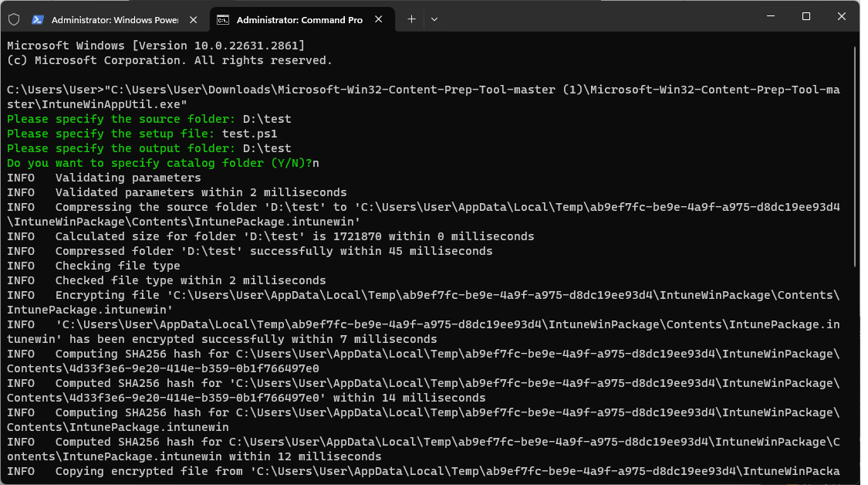Click 'within 14 milliseconds' hash result text
Image resolution: width=868 pixels, height=485 pixels.
pyautogui.click(x=410, y=398)
